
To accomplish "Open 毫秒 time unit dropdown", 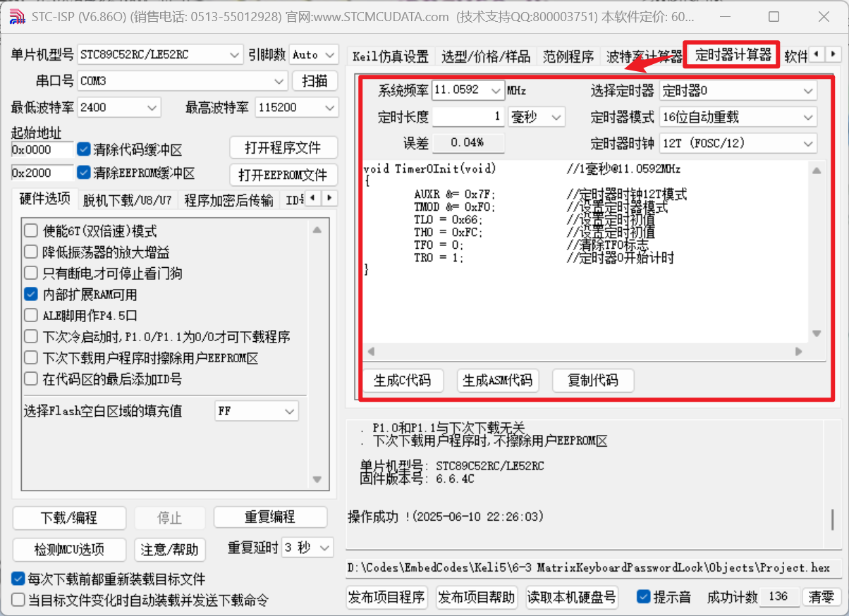I will pyautogui.click(x=537, y=117).
